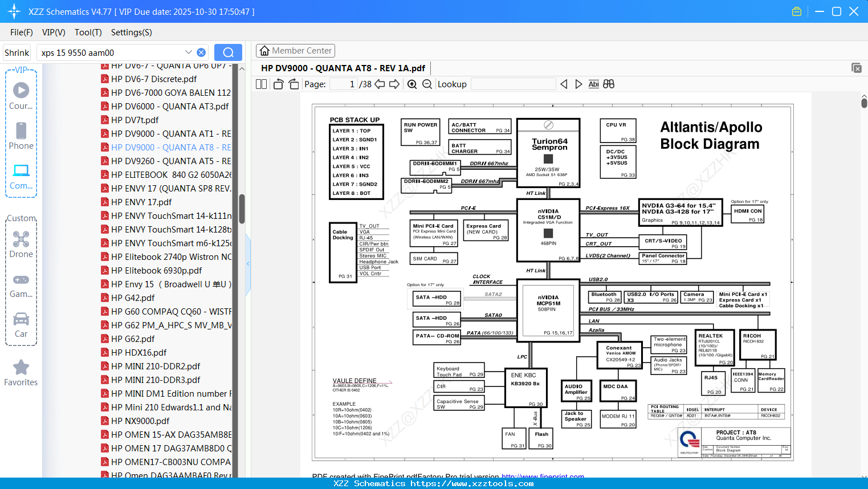The height and width of the screenshot is (489, 868).
Task: Open HP ENVY TouchSmart m6-k125 file
Action: pos(166,243)
